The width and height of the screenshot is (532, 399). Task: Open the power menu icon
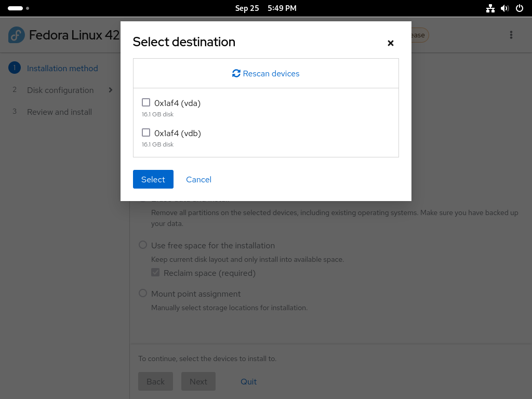point(520,8)
